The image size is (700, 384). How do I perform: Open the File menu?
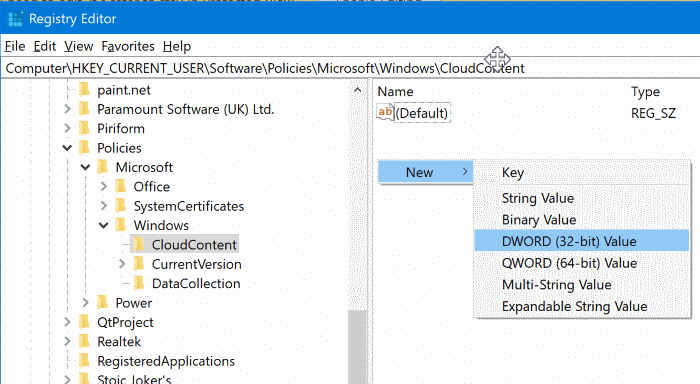15,46
